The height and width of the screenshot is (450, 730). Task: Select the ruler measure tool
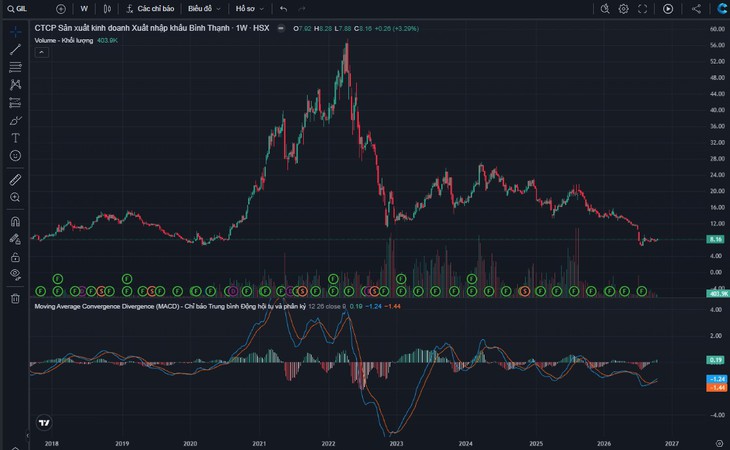click(x=15, y=180)
